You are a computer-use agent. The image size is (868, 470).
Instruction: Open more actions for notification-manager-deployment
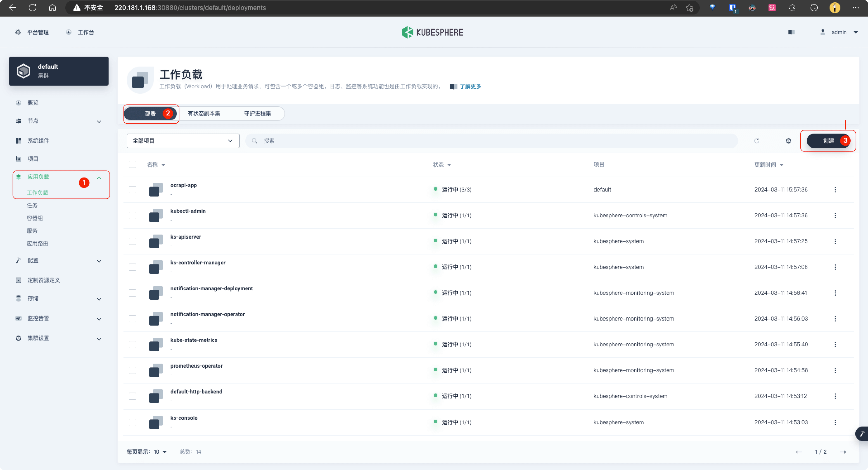[835, 293]
